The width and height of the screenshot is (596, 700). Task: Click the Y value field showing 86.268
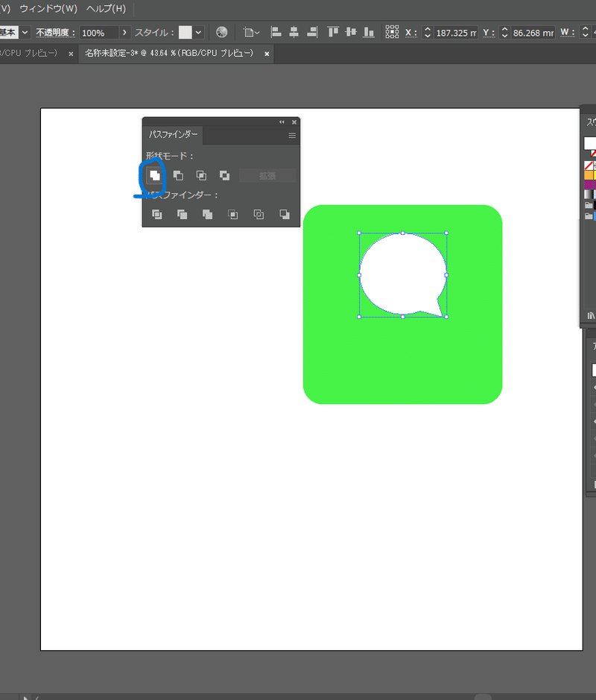pos(533,33)
